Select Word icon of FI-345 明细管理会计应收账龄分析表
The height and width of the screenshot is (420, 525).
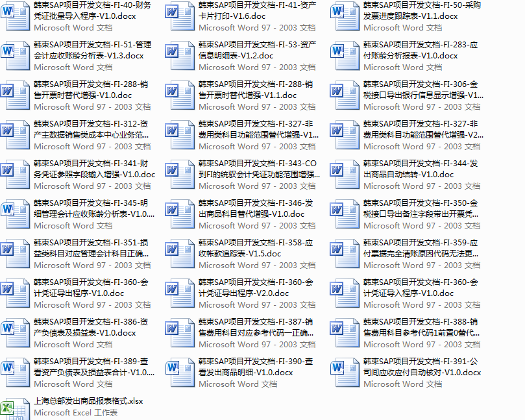coord(15,214)
